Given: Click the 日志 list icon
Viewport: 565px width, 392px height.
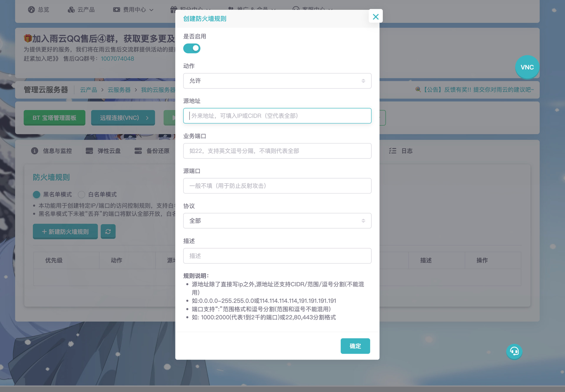Looking at the screenshot, I should (x=393, y=151).
